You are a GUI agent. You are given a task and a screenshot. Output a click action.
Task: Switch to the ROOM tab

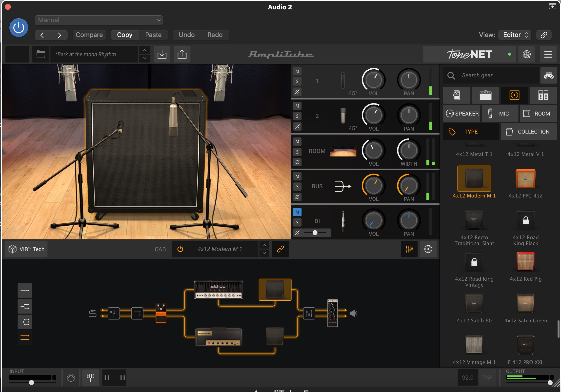coord(538,114)
